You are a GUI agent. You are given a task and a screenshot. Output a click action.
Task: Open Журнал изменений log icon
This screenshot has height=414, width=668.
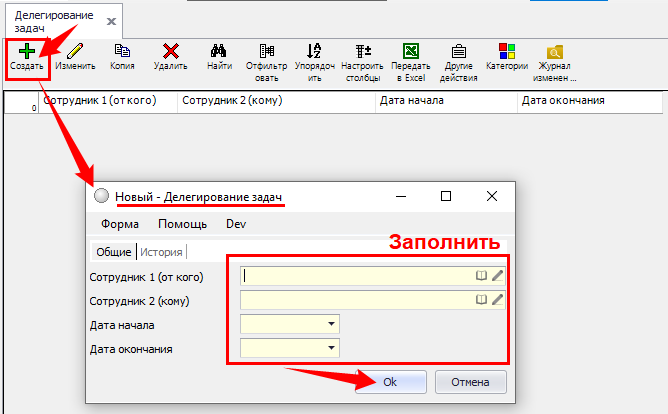554,50
